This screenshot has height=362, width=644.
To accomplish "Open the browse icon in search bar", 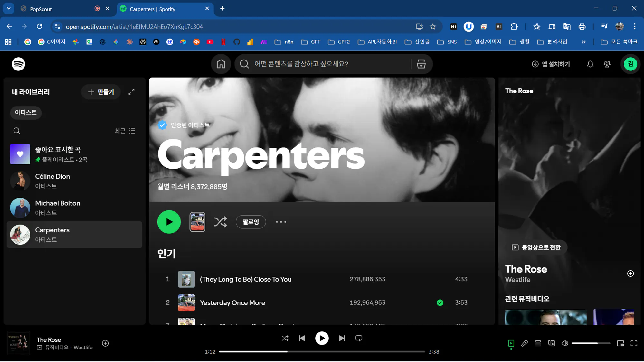I will point(421,64).
